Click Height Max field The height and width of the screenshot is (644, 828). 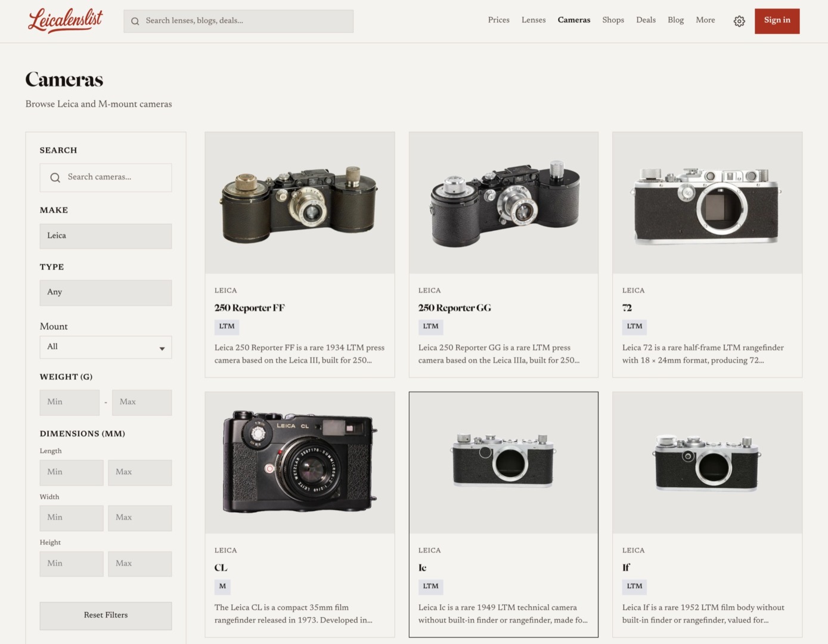140,563
